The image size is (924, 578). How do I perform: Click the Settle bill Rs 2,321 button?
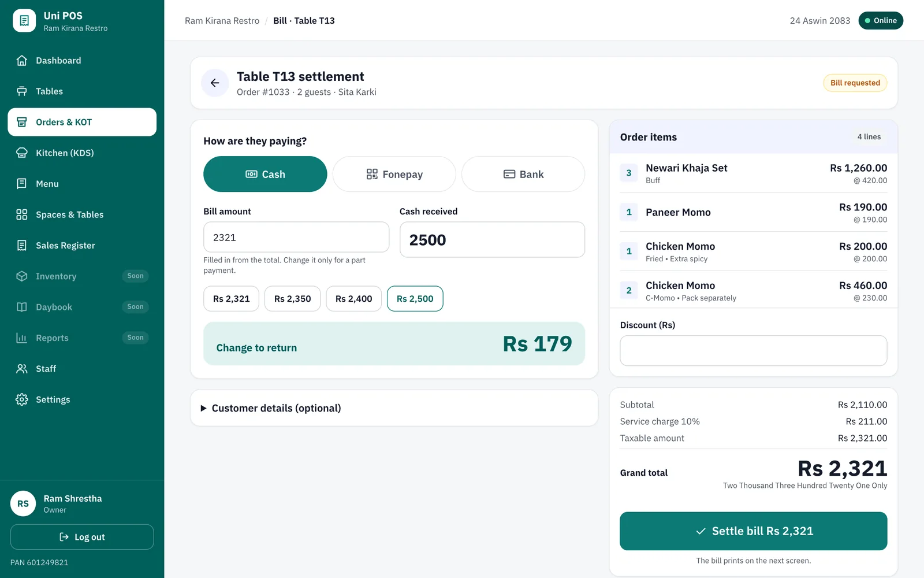pyautogui.click(x=754, y=531)
